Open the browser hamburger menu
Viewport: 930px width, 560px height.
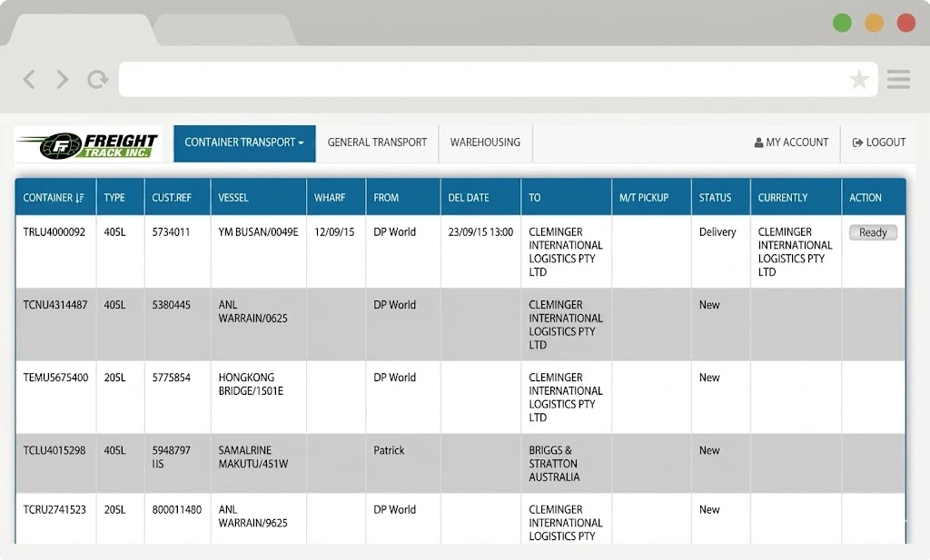[x=898, y=79]
